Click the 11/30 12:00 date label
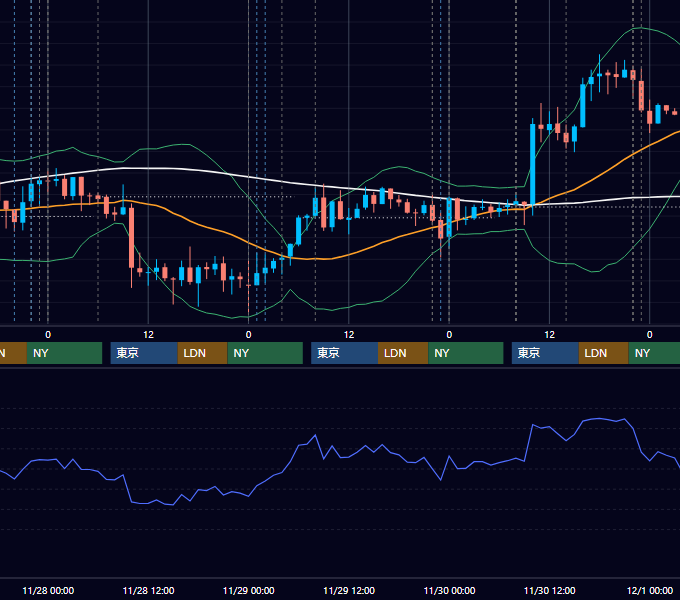This screenshot has width=680, height=600. (549, 590)
